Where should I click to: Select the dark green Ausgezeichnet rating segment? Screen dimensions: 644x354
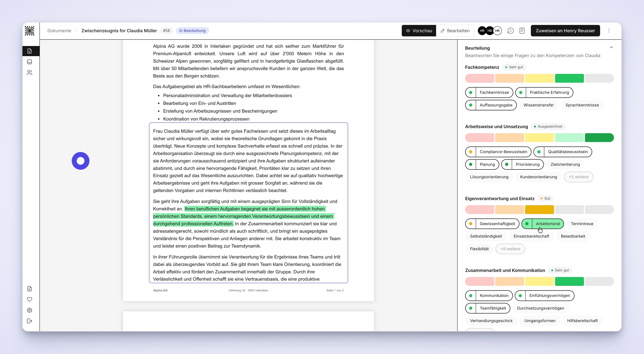click(599, 138)
